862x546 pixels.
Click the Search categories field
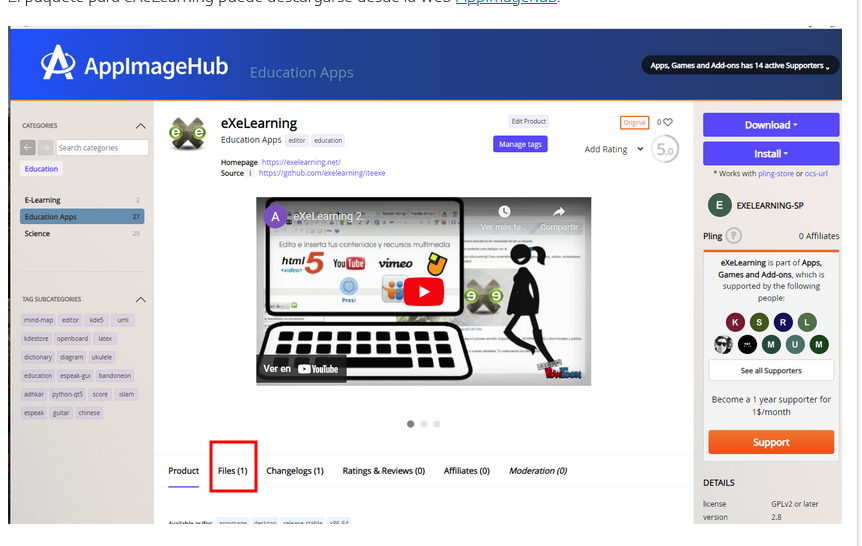(102, 147)
